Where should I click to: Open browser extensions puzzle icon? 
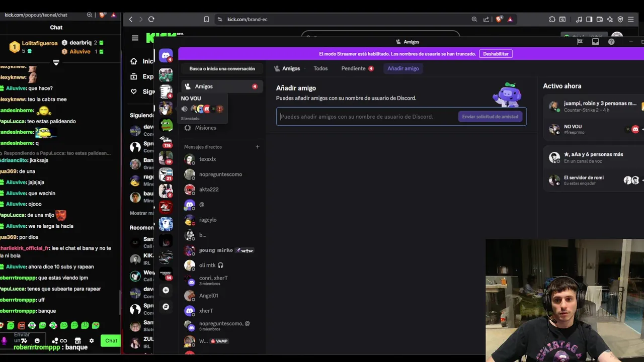(x=552, y=19)
